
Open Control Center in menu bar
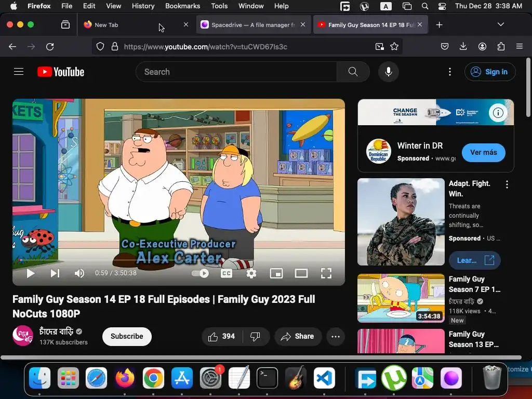442,6
